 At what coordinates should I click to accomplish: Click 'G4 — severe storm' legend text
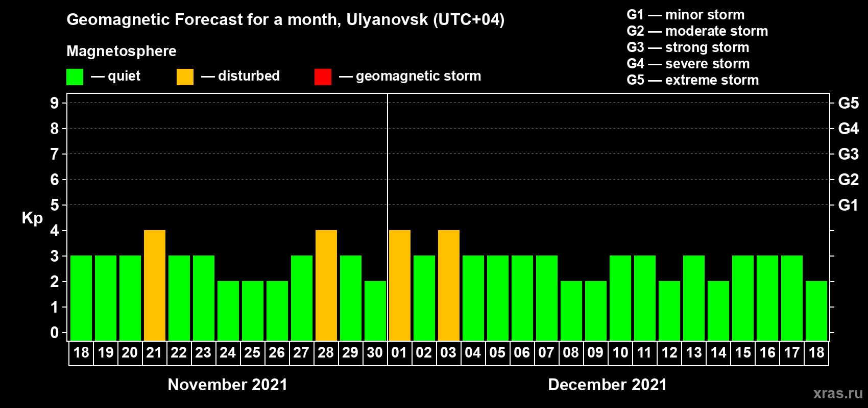click(x=688, y=64)
